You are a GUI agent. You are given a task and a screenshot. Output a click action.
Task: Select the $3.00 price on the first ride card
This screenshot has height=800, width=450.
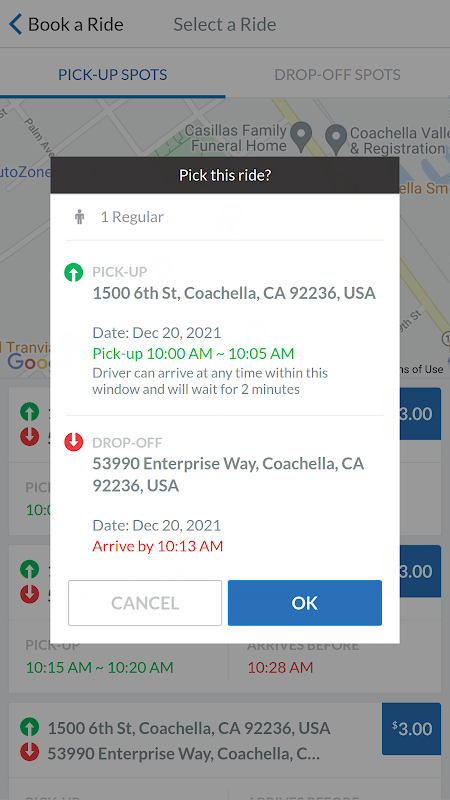[420, 414]
